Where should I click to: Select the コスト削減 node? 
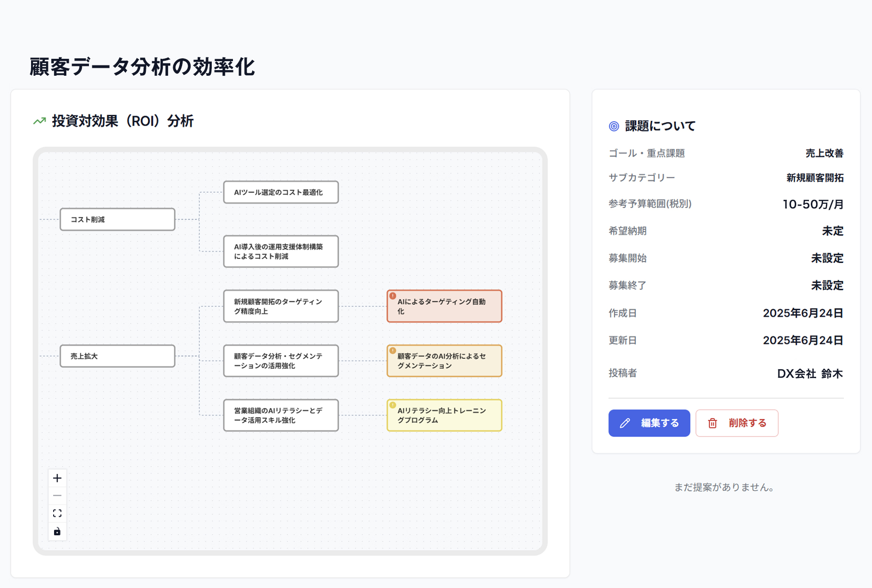(117, 219)
